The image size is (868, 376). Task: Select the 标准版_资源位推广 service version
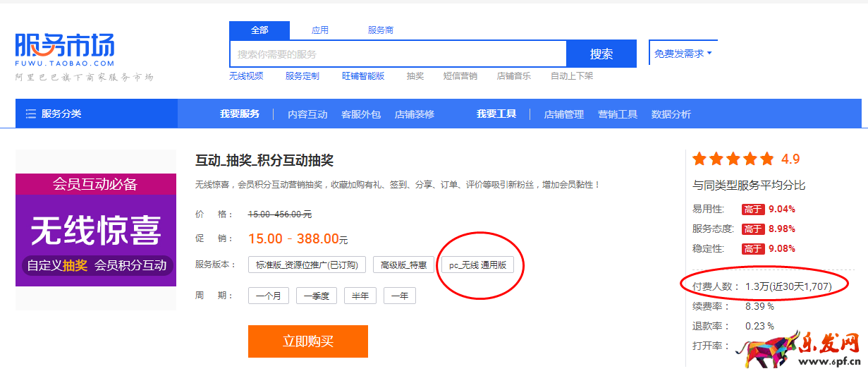(x=307, y=265)
